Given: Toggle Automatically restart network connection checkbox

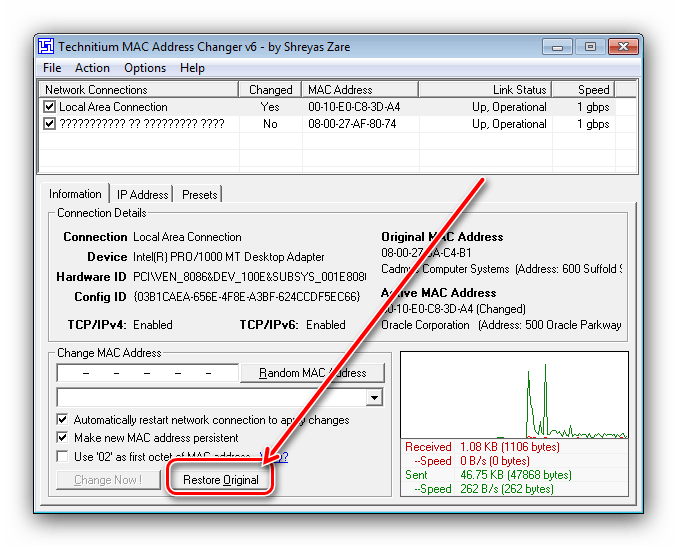Looking at the screenshot, I should (x=63, y=419).
